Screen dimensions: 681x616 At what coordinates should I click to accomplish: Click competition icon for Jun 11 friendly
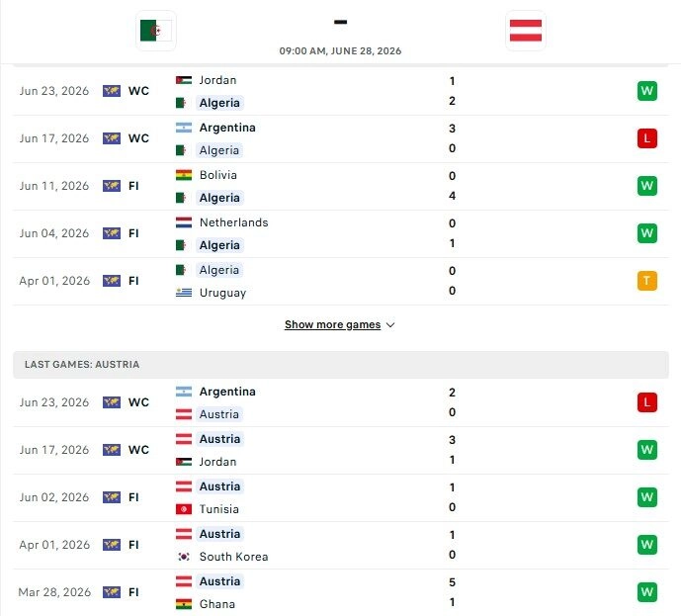pyautogui.click(x=112, y=186)
